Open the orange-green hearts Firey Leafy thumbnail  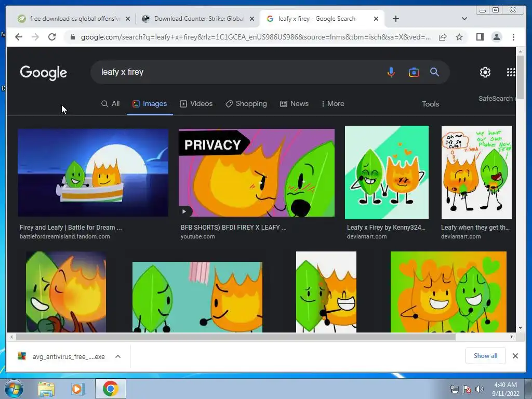[448, 292]
